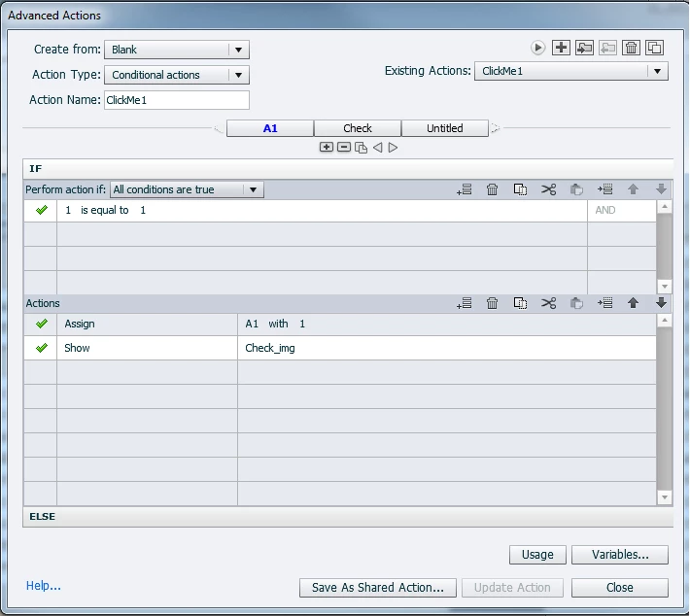Image resolution: width=690 pixels, height=616 pixels.
Task: Add a decision with the plus icon below tabs
Action: [x=327, y=147]
